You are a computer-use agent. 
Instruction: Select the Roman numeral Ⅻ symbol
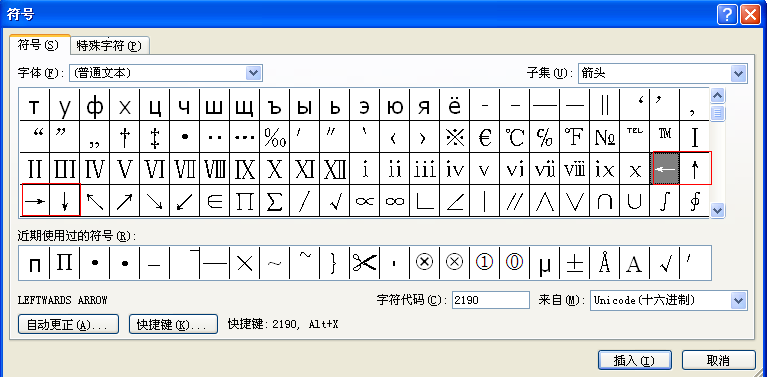pyautogui.click(x=334, y=169)
